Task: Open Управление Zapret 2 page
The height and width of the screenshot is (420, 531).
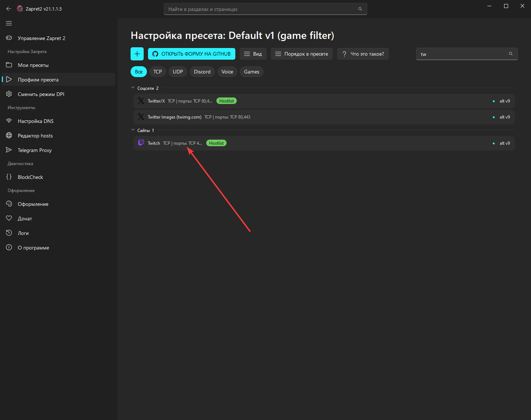Action: pyautogui.click(x=59, y=38)
